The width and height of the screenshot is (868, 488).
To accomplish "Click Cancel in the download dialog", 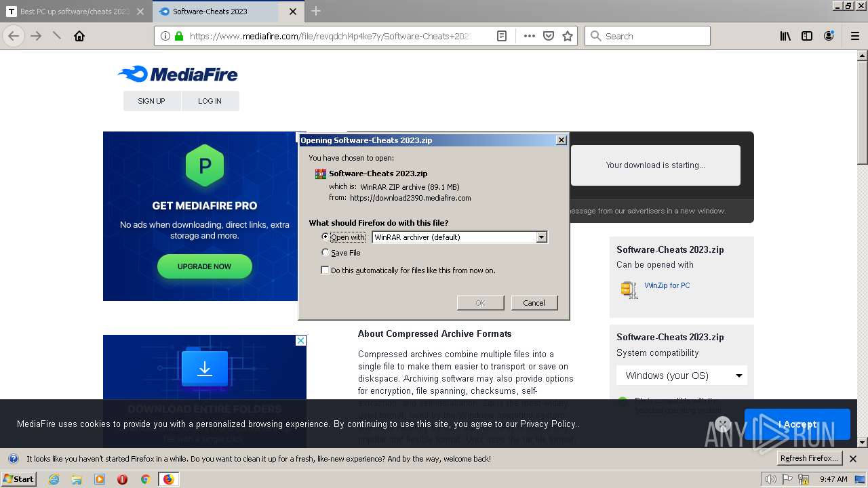I will 534,303.
